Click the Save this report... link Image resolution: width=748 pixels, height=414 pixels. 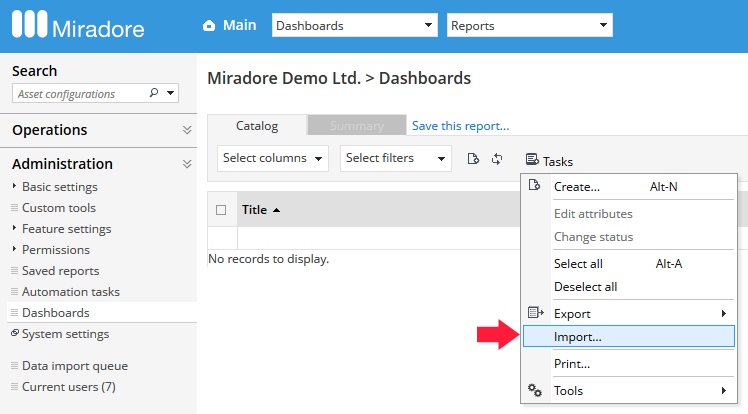[460, 125]
